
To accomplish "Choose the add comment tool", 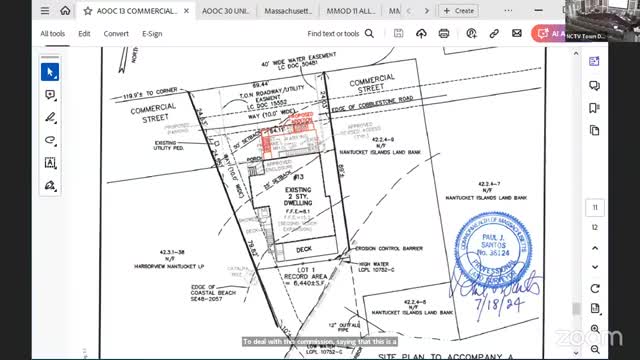I will 50,95.
